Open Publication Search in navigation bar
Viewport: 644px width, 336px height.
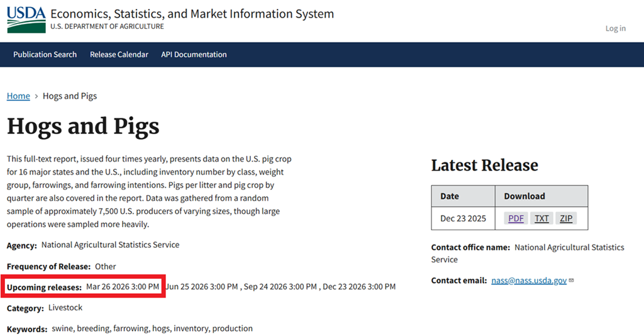click(45, 55)
